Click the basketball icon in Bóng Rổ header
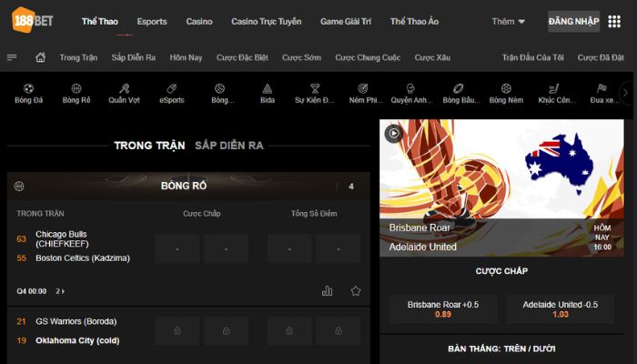 19,186
